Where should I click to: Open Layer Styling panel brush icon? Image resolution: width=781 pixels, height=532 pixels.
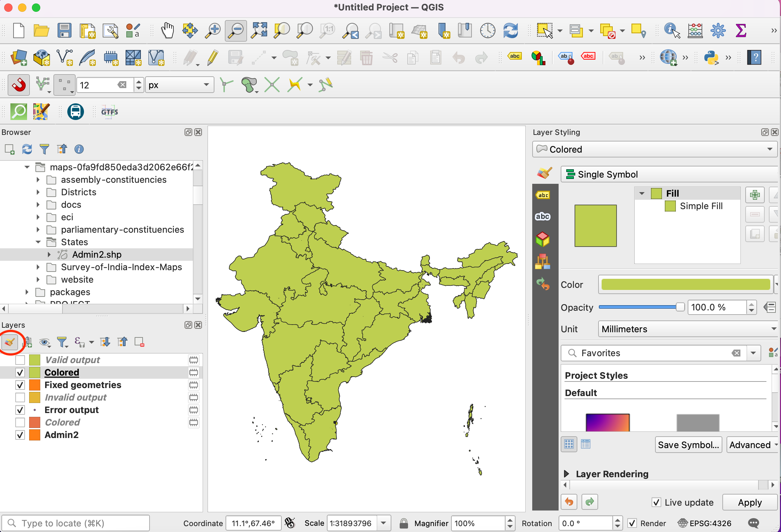9,342
